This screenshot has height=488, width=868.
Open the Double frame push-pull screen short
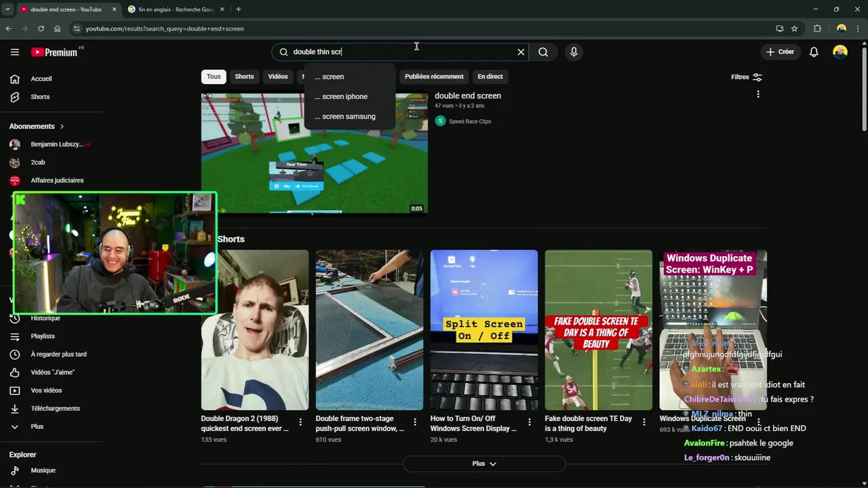tap(370, 330)
